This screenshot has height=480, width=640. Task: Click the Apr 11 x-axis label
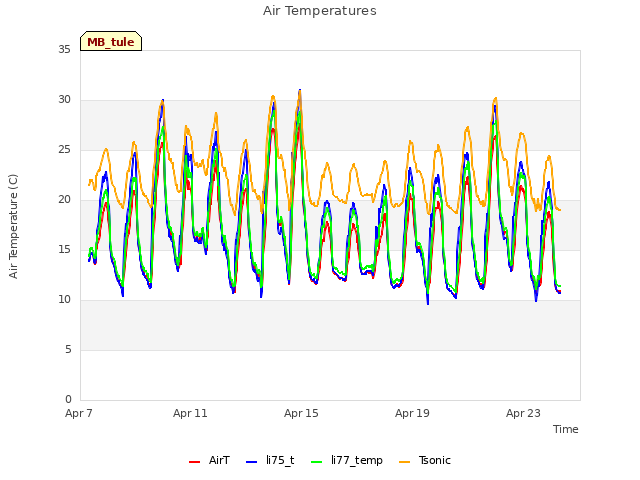tap(190, 413)
